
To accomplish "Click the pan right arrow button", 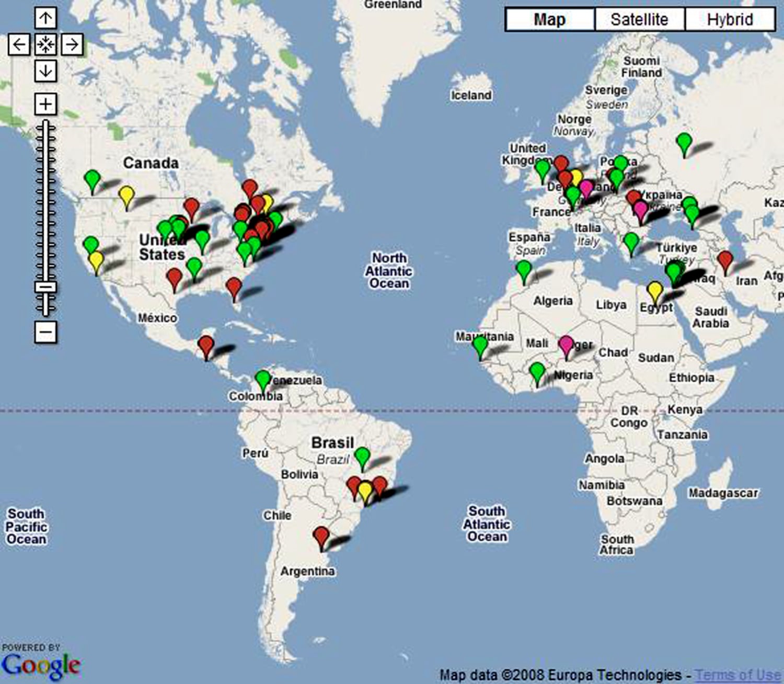I will [72, 44].
